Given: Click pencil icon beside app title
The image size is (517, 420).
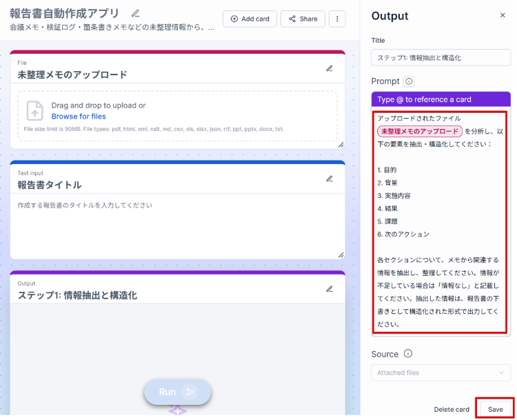Looking at the screenshot, I should point(135,13).
